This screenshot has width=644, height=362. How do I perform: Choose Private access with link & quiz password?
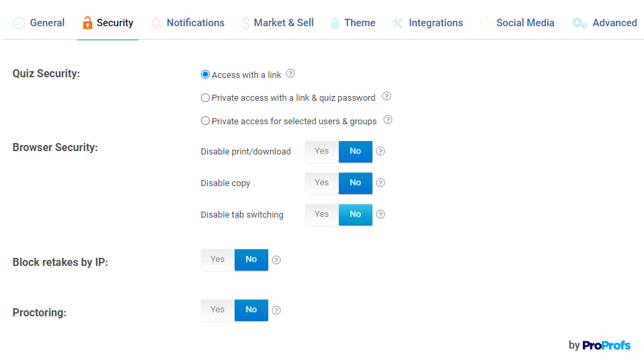pyautogui.click(x=206, y=98)
